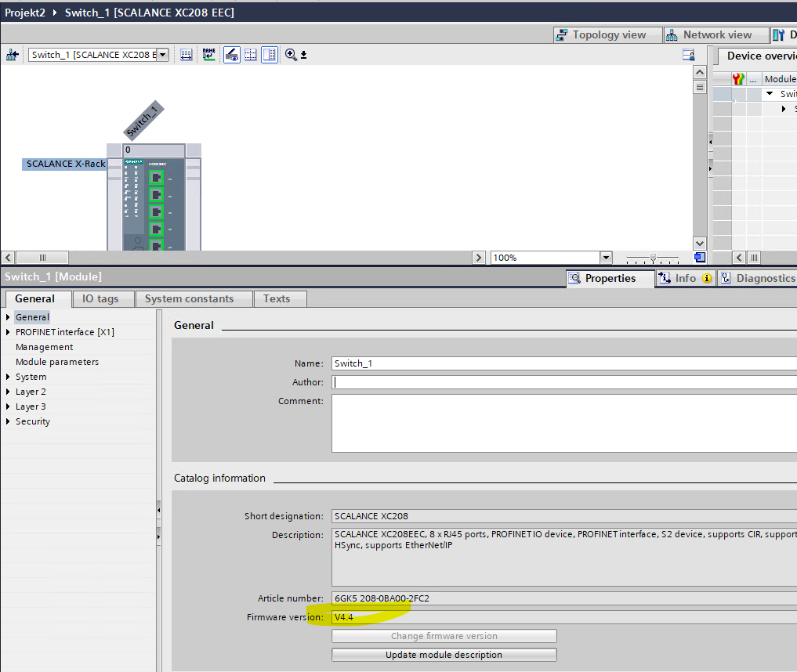This screenshot has height=672, width=797.
Task: Open the 100% zoom level dropdown
Action: coord(605,258)
